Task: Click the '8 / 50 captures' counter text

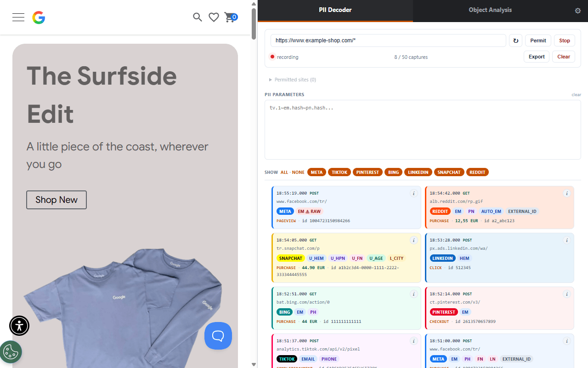Action: point(411,57)
